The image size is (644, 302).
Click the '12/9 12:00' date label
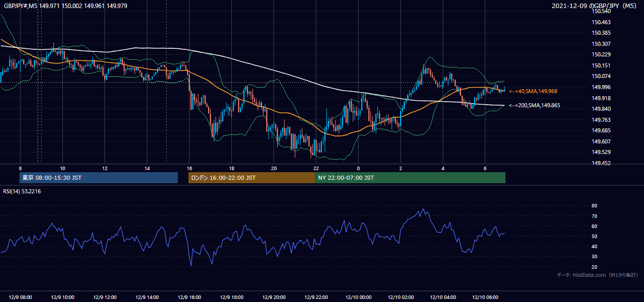tap(105, 297)
